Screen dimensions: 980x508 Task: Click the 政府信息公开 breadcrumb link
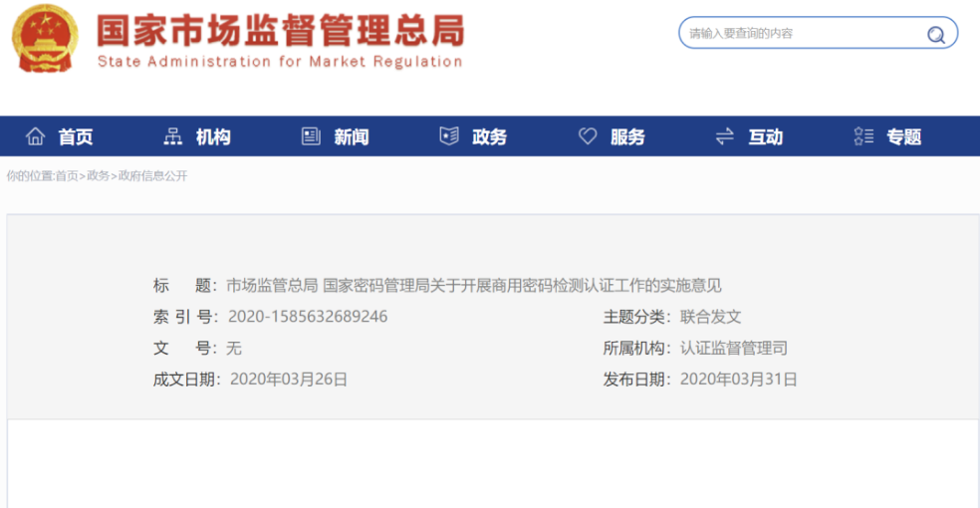[x=152, y=176]
